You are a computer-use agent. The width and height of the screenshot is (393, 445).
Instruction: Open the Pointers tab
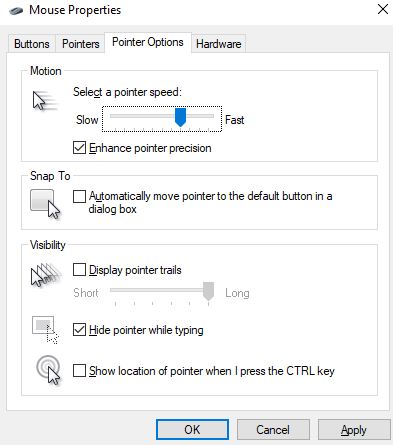(x=81, y=44)
